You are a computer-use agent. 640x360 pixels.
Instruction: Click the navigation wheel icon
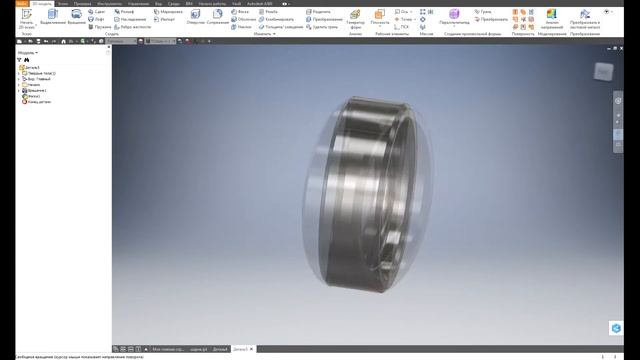(618, 101)
